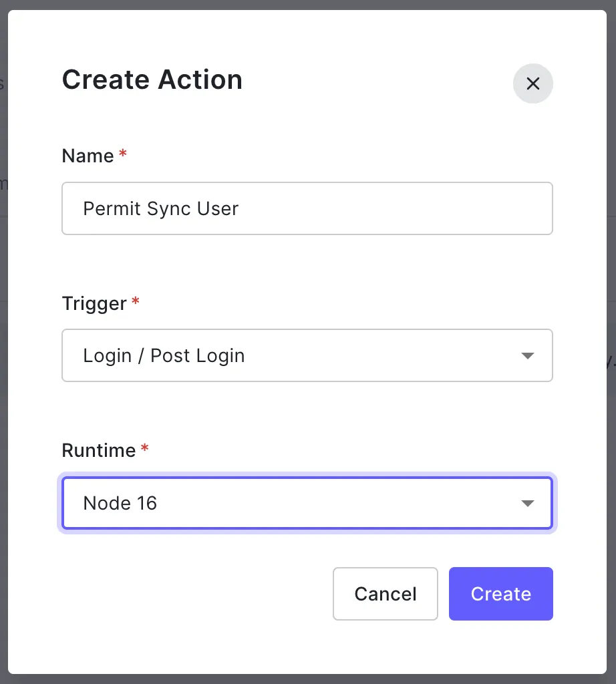The height and width of the screenshot is (684, 616).
Task: Click the Trigger dropdown arrow
Action: click(527, 355)
